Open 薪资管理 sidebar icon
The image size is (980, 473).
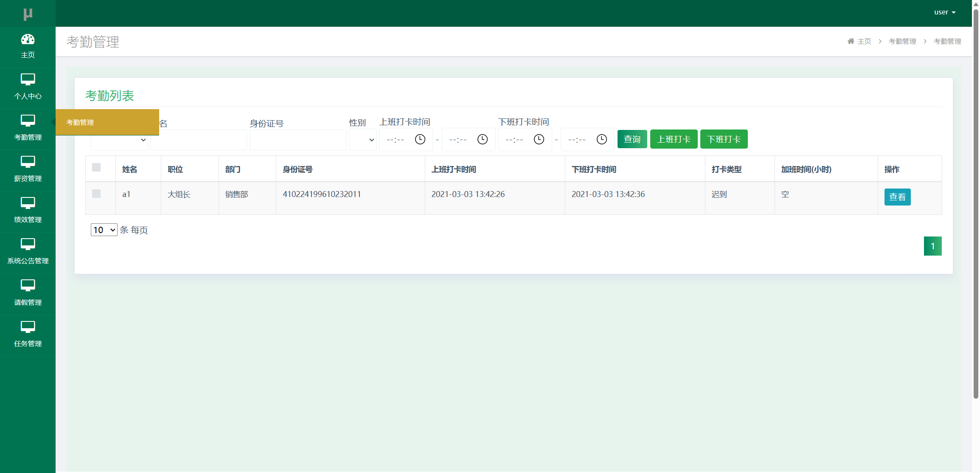pyautogui.click(x=28, y=162)
